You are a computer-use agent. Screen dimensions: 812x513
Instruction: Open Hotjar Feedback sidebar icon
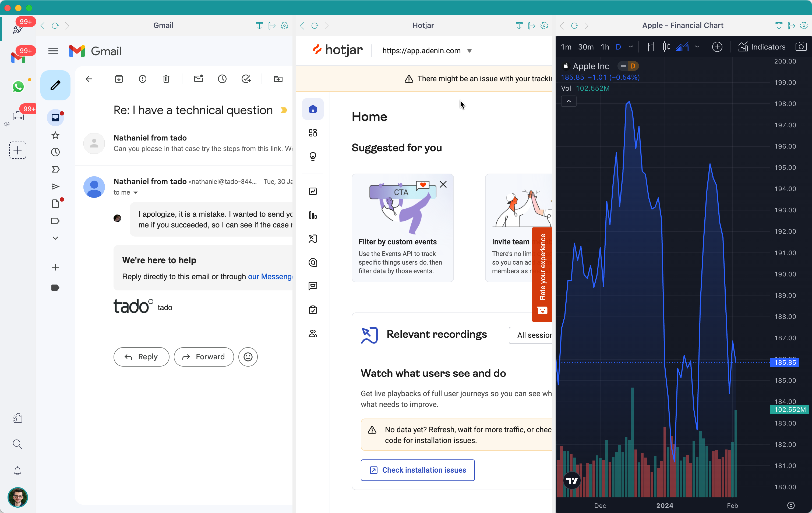[x=313, y=286]
